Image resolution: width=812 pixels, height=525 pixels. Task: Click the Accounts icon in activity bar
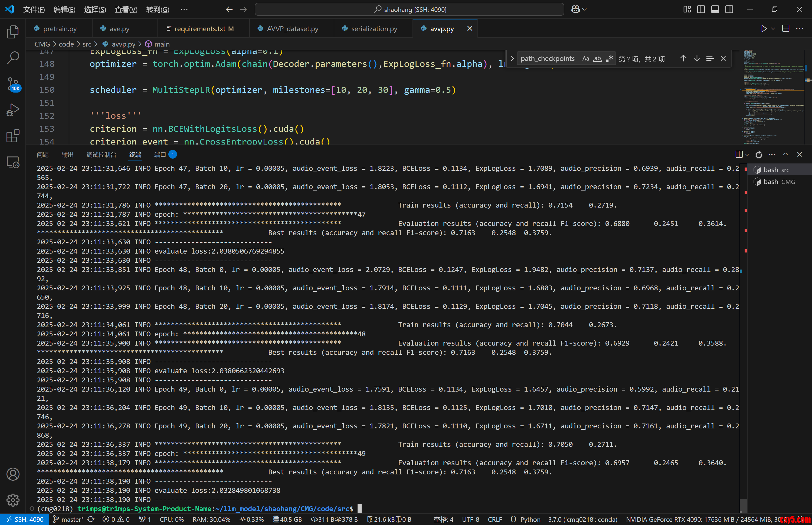(13, 474)
